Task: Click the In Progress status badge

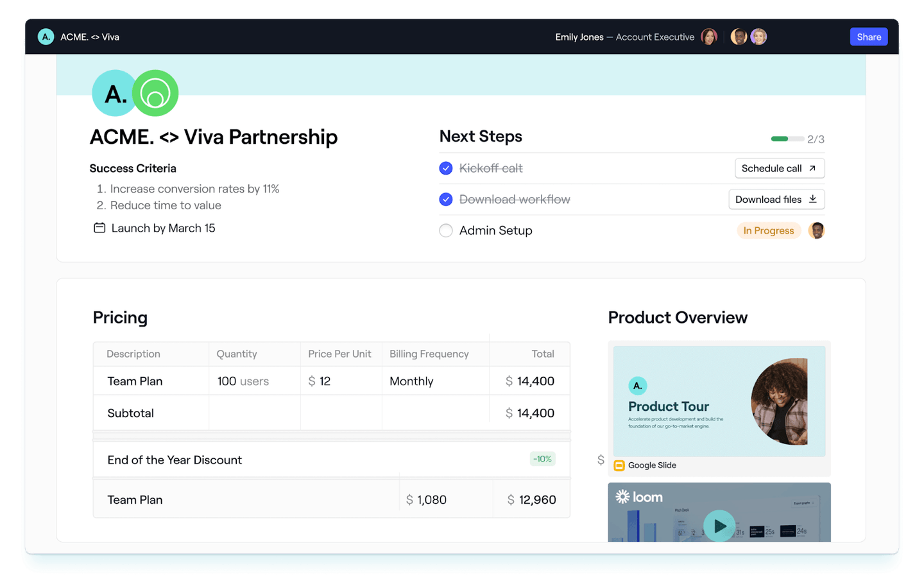Action: point(769,230)
